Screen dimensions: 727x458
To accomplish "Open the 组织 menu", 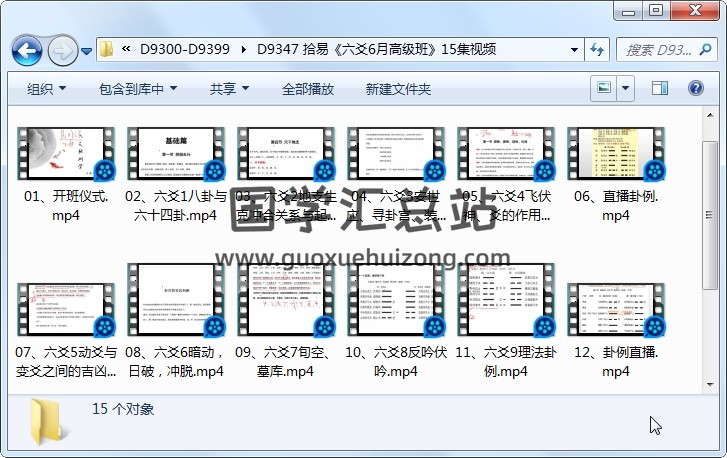I will (46, 89).
